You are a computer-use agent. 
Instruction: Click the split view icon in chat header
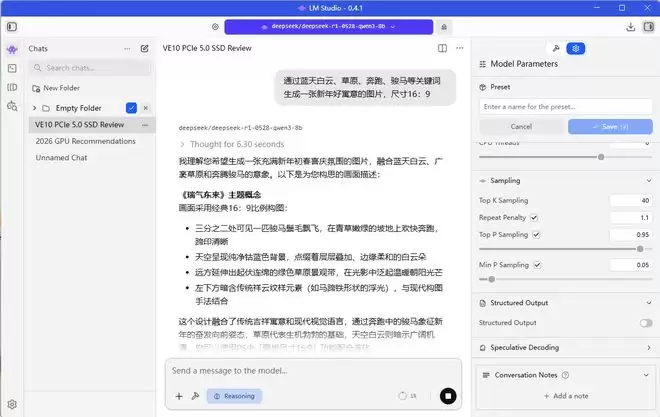tap(442, 48)
